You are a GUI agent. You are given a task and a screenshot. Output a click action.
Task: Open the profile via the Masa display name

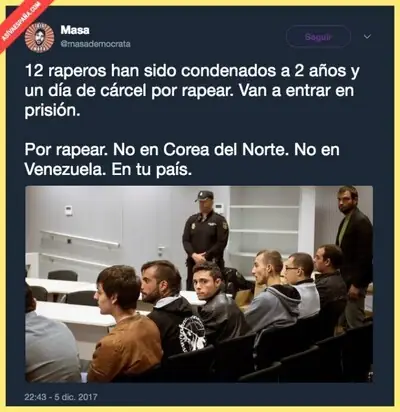point(75,30)
